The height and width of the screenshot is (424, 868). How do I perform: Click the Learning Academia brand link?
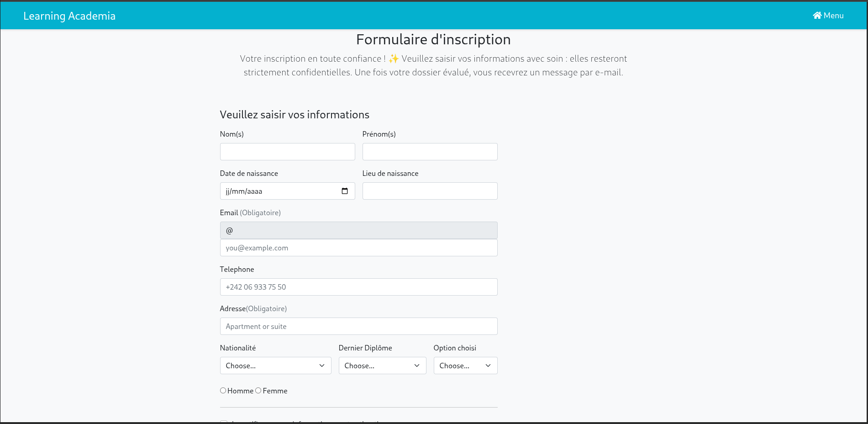click(69, 16)
